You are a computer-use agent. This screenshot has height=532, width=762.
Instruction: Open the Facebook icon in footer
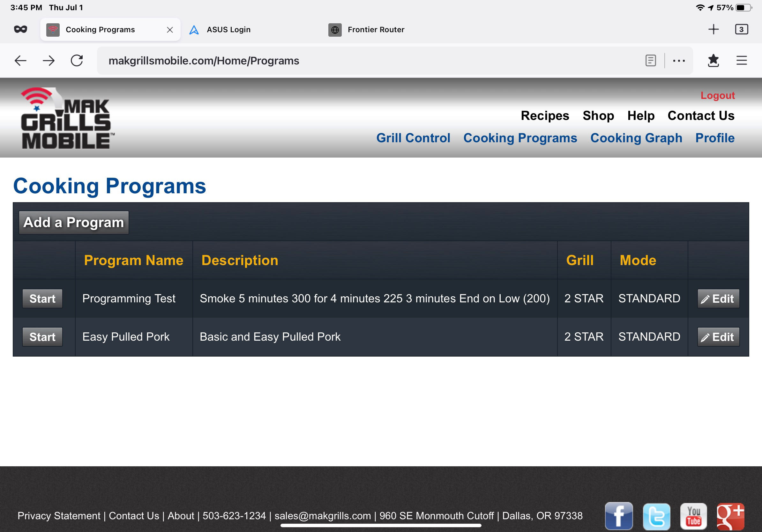click(619, 516)
